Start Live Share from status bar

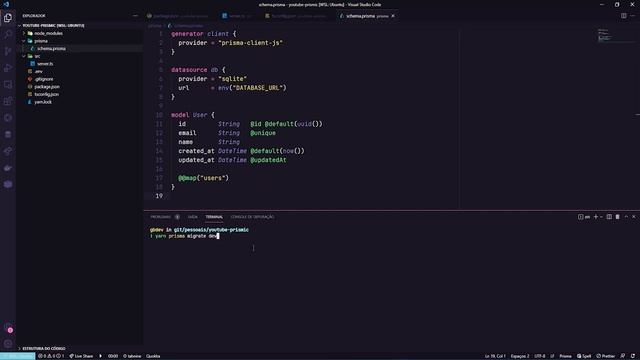[81, 356]
